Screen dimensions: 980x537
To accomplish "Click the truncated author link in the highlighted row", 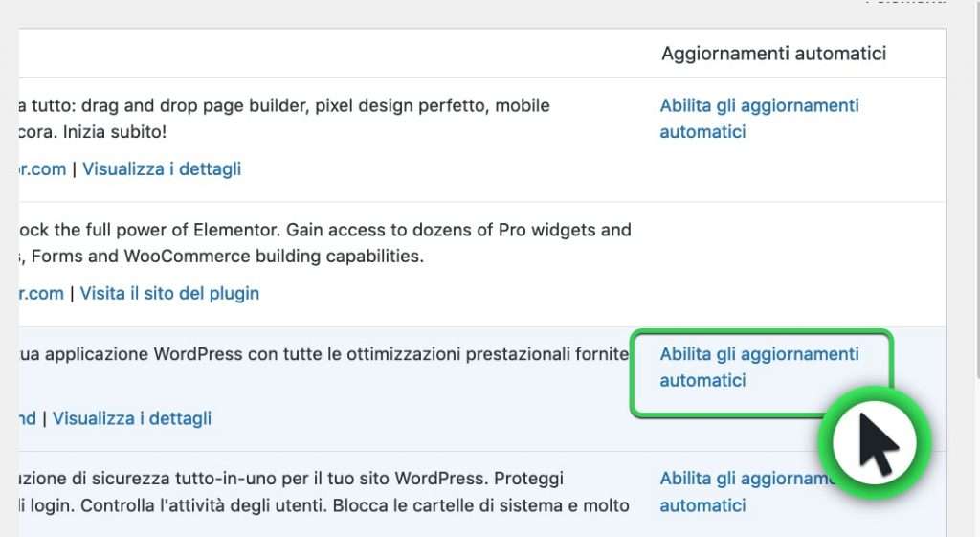I will click(x=27, y=418).
